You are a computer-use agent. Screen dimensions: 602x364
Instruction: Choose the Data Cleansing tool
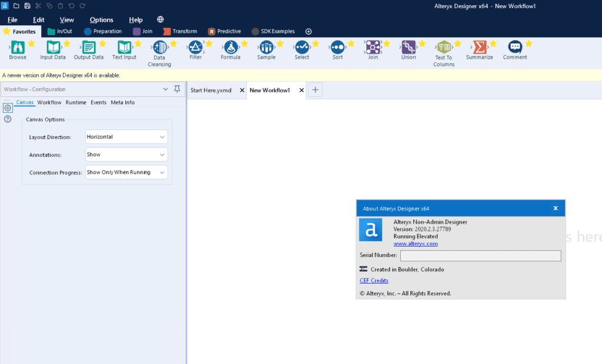pos(159,47)
